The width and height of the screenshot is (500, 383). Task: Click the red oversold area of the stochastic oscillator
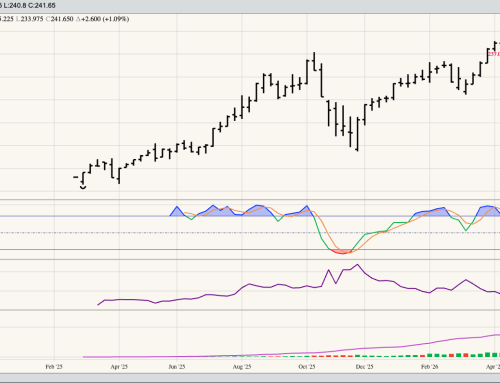(x=341, y=252)
